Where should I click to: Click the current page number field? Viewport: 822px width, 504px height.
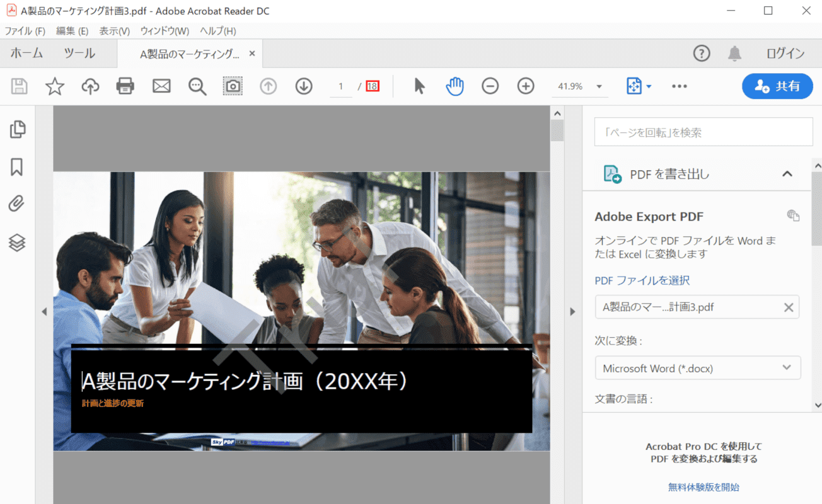coord(341,86)
